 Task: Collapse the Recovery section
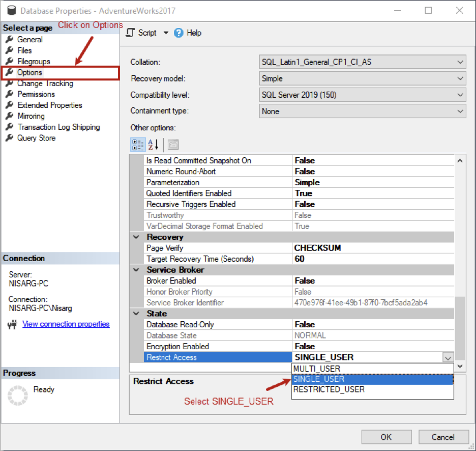[x=136, y=237]
